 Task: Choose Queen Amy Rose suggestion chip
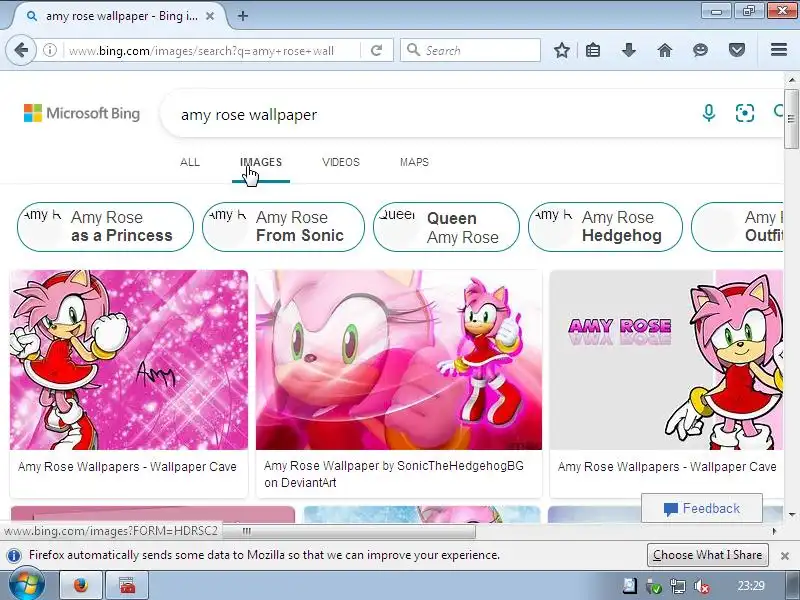(446, 227)
